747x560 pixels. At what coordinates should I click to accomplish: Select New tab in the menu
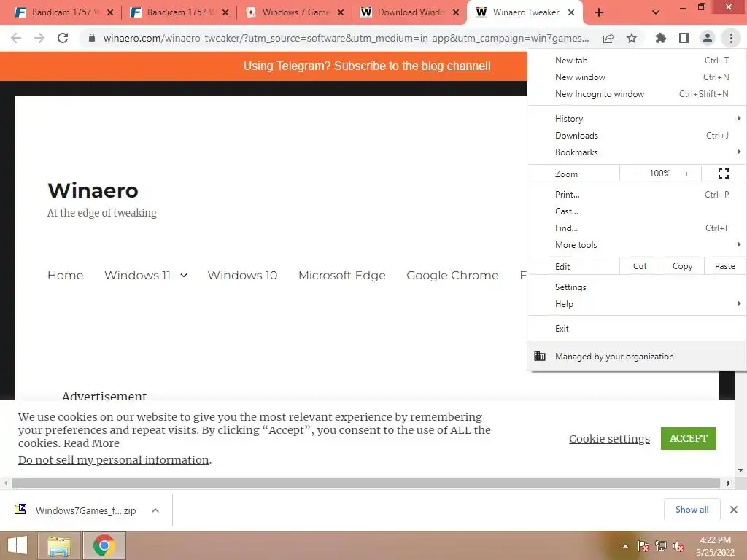coord(636,61)
